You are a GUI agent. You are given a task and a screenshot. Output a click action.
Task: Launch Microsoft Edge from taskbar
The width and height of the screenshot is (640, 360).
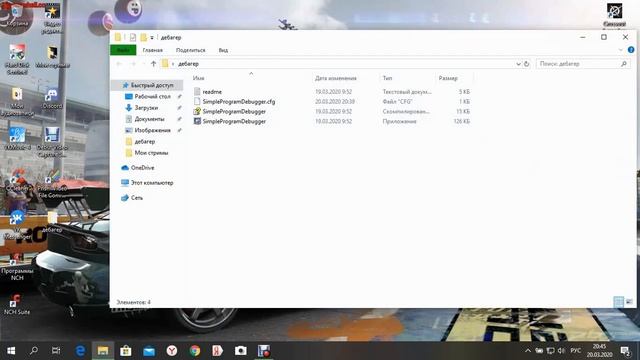click(80, 351)
